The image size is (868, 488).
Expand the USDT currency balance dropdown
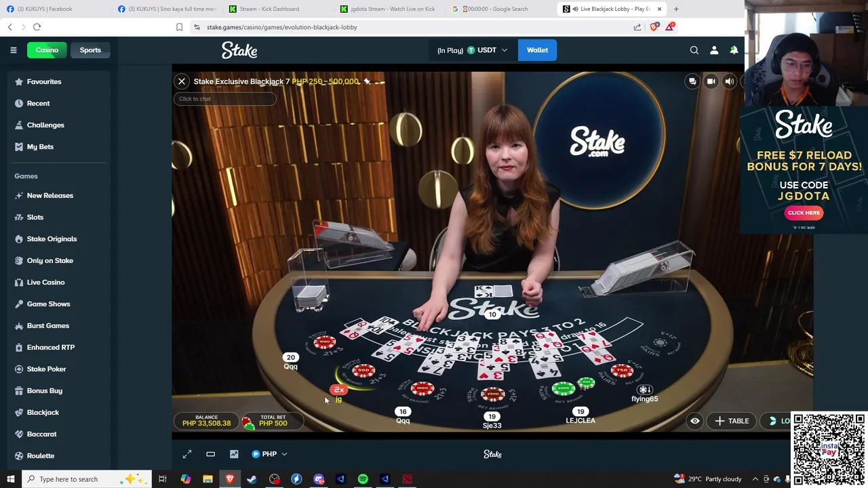(x=472, y=50)
